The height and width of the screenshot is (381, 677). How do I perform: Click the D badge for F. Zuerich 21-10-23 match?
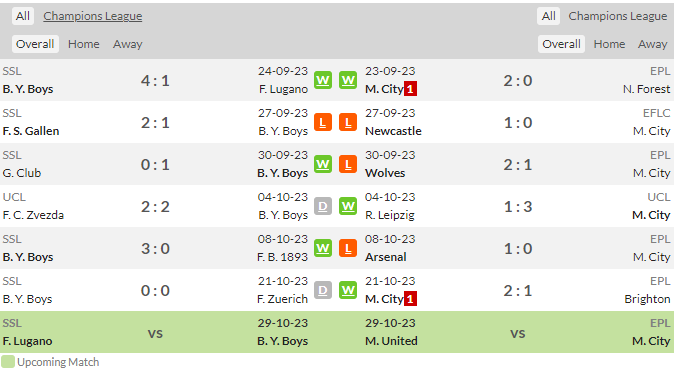[323, 290]
